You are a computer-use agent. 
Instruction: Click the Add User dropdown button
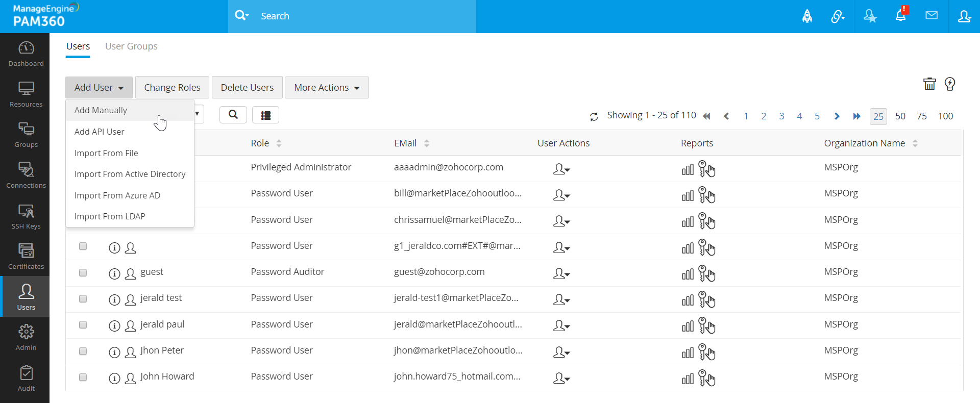coord(99,88)
